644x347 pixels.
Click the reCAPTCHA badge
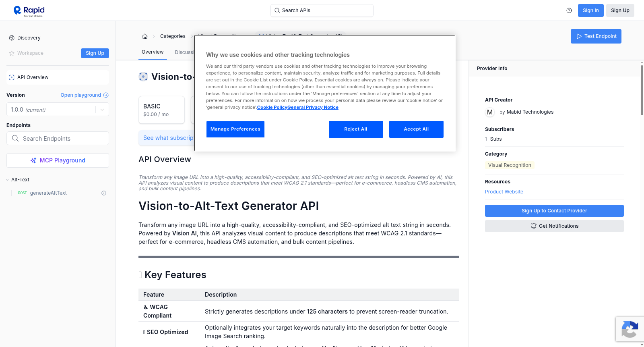[x=630, y=329]
